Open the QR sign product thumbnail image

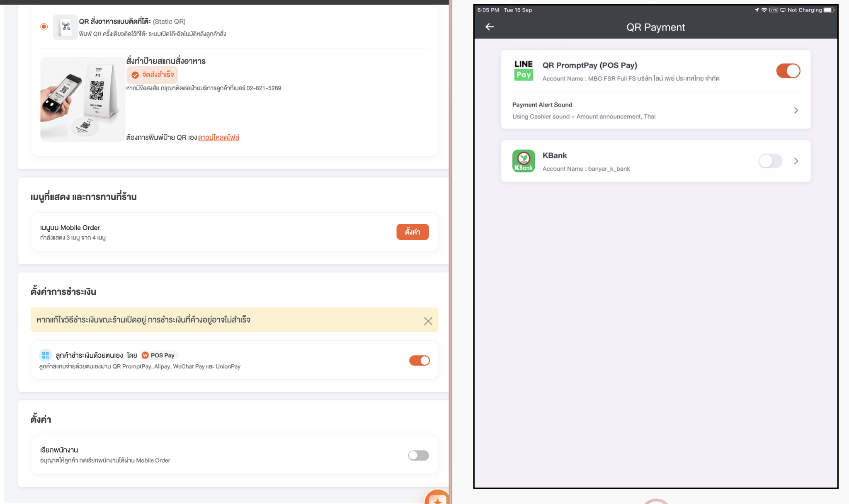coord(82,99)
